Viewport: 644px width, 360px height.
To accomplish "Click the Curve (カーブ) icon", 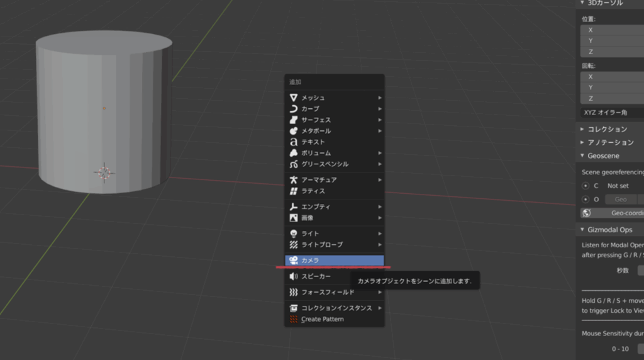I will click(294, 109).
